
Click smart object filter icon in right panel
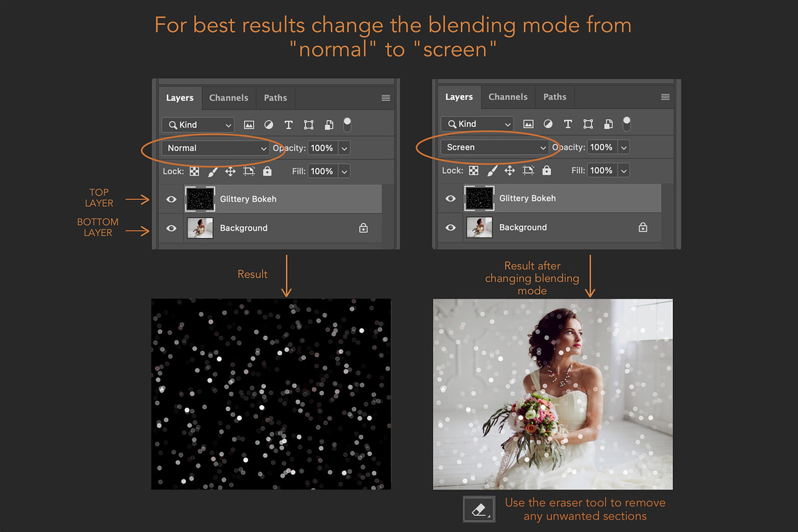(608, 124)
